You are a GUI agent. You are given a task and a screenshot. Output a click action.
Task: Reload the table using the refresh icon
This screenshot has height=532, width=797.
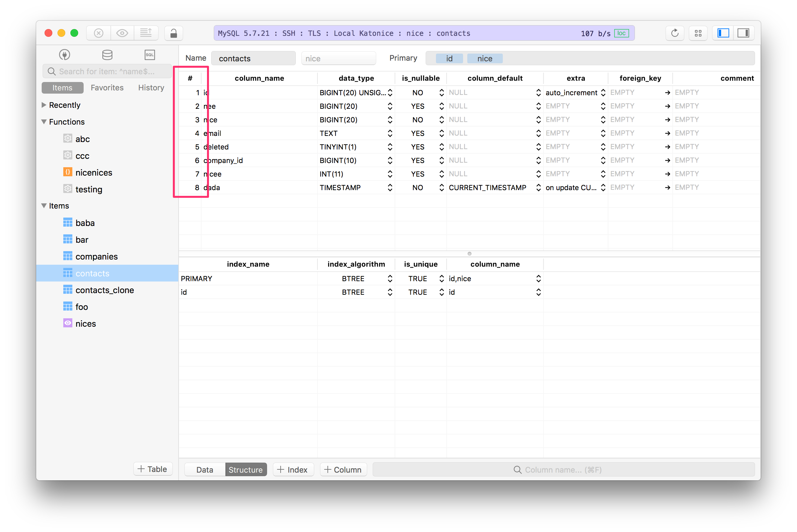pos(675,33)
